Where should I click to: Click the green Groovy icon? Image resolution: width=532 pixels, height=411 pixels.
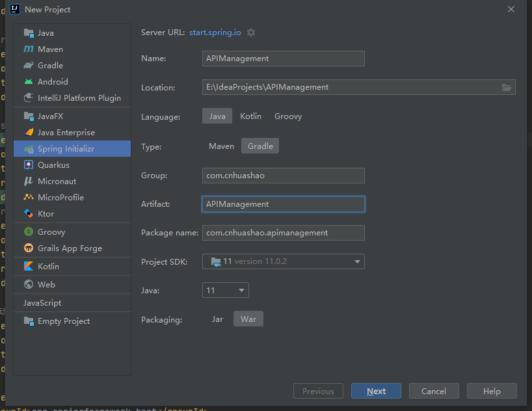[29, 232]
